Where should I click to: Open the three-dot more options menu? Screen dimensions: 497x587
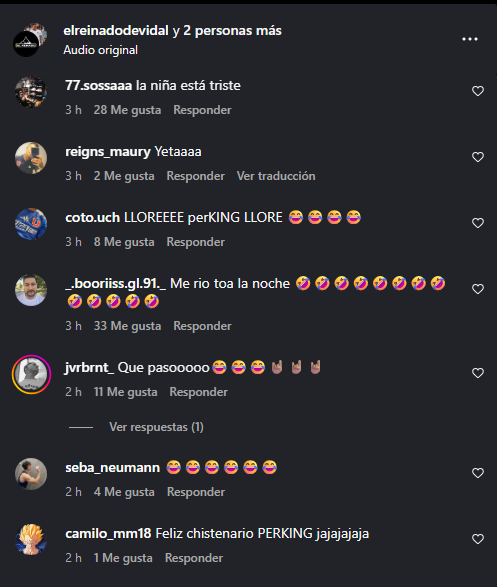[x=470, y=39]
